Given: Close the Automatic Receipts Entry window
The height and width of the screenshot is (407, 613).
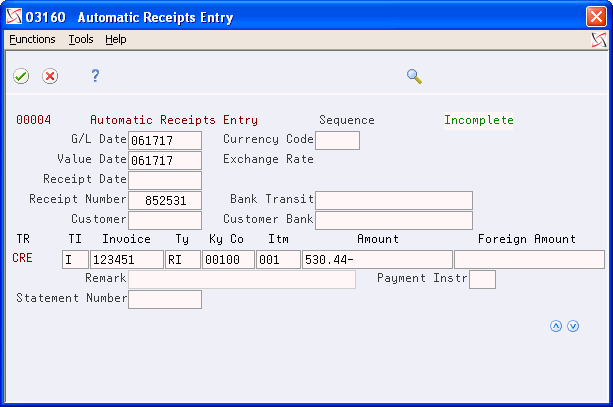Looking at the screenshot, I should 596,17.
